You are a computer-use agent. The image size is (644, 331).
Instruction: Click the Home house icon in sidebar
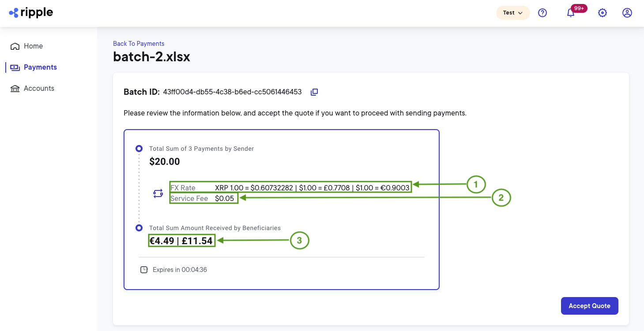point(15,46)
